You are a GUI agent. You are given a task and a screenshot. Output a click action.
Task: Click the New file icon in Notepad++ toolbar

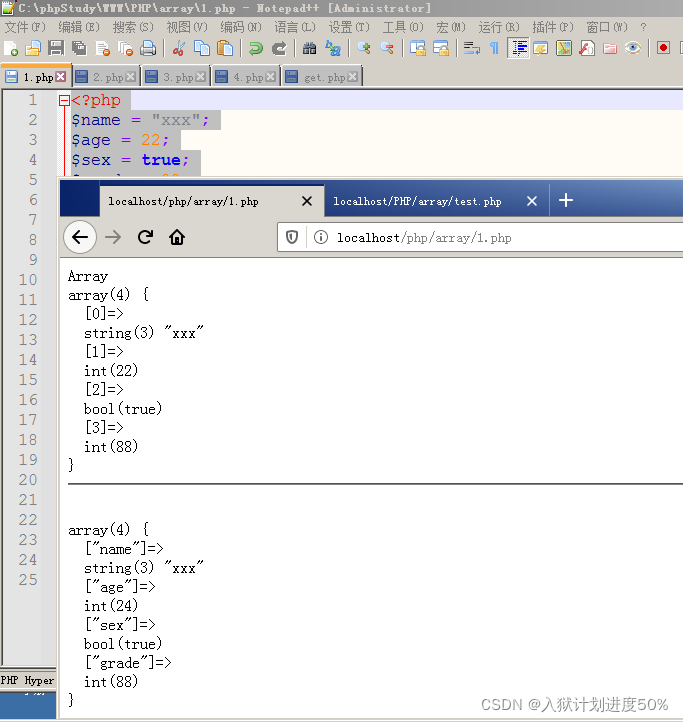pyautogui.click(x=11, y=48)
